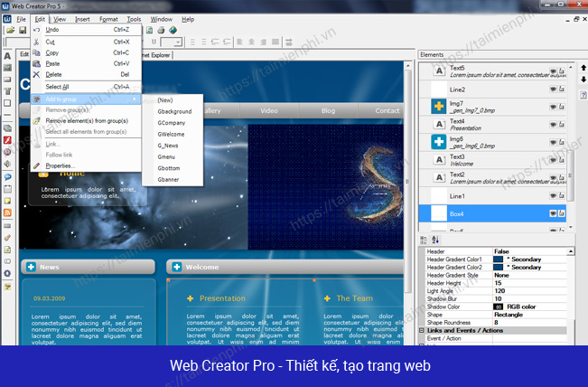
Task: Select the Image tool in left toolbar
Action: pyautogui.click(x=7, y=68)
